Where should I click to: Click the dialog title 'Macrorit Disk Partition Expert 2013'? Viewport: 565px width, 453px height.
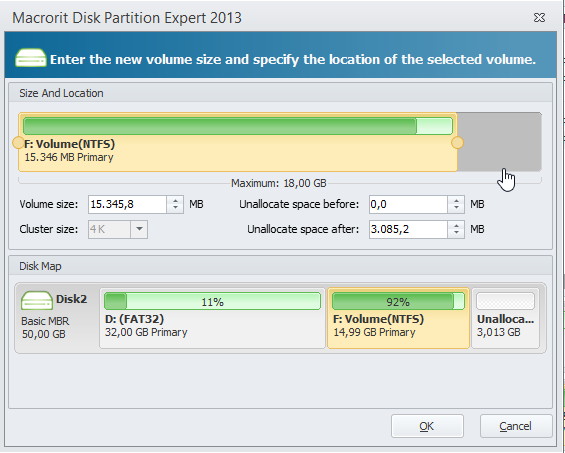coord(127,18)
